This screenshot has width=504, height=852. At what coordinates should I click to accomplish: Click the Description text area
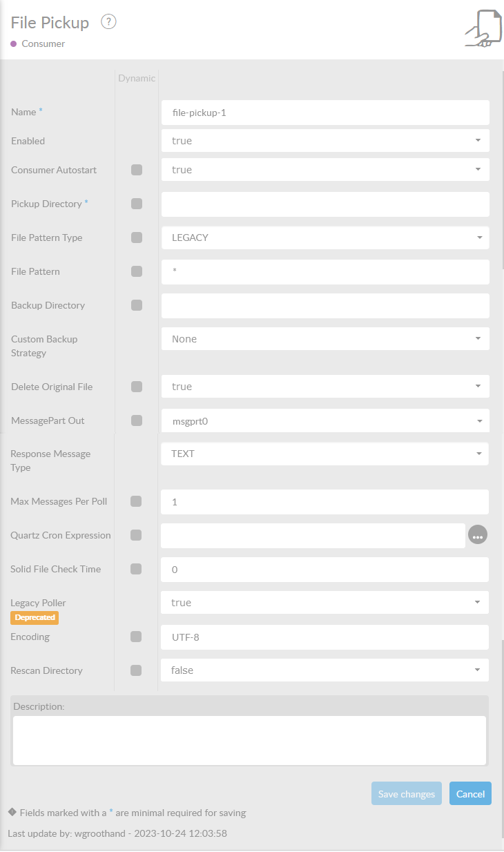(249, 740)
